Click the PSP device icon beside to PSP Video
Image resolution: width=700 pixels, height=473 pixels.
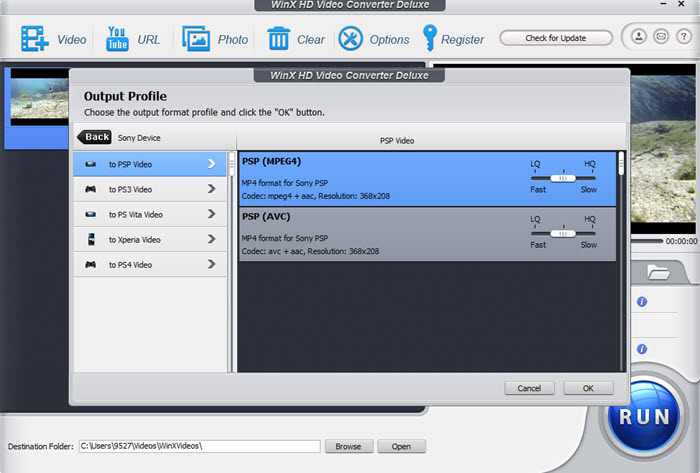(91, 164)
